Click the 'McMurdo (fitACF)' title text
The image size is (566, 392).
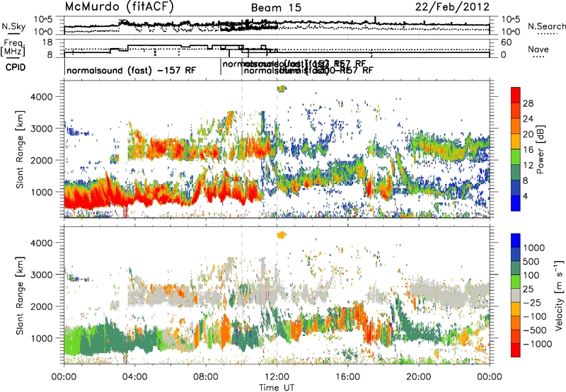click(119, 7)
